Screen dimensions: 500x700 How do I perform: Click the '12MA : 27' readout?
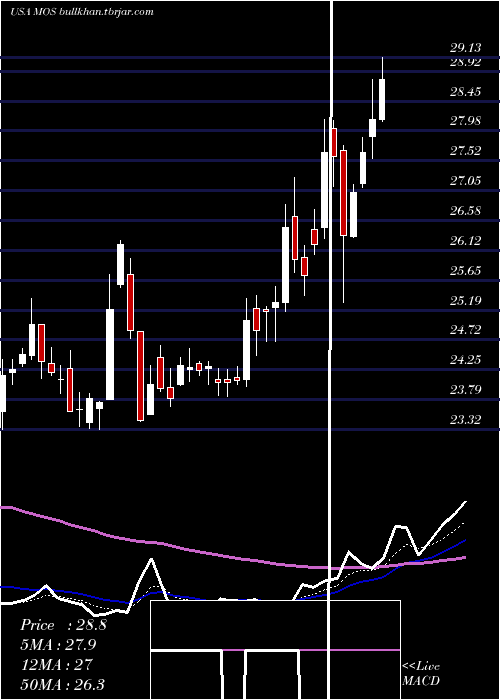[56, 664]
